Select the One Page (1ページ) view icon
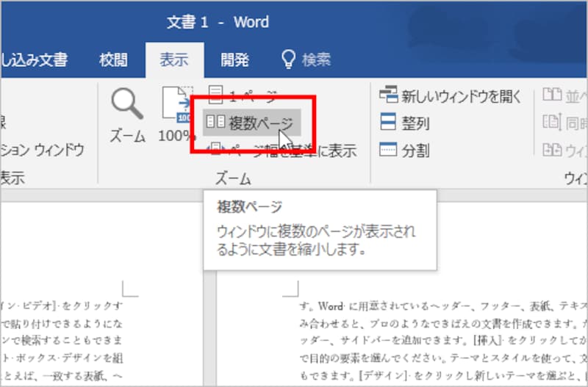The image size is (588, 387). coord(215,95)
